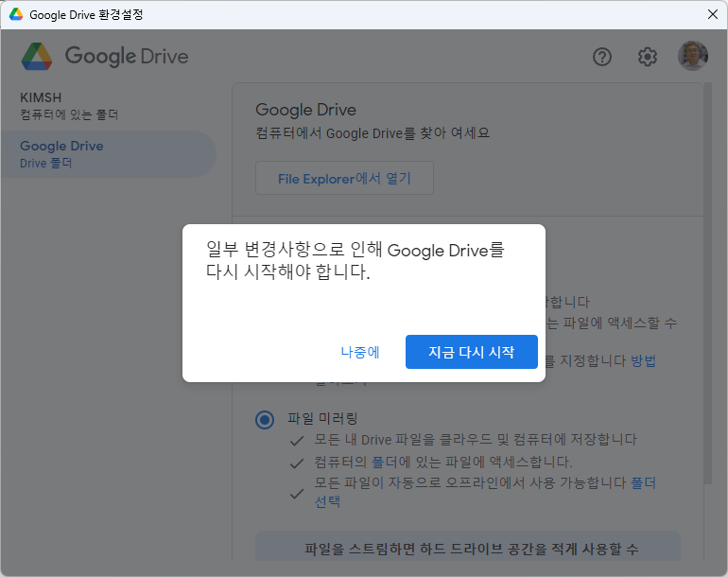The width and height of the screenshot is (728, 577).
Task: Open Help via the question mark icon
Action: [x=602, y=57]
